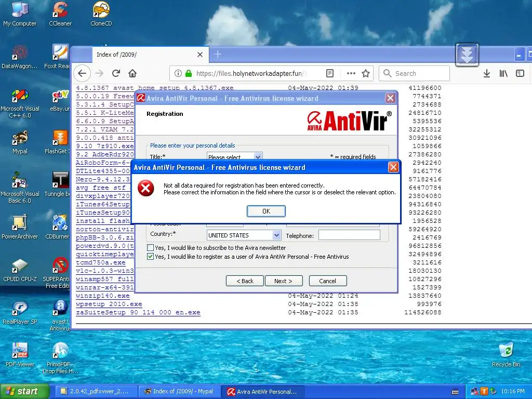Uncheck register as Avira AntiVir user
Viewport: 532px width, 399px height.
point(150,257)
